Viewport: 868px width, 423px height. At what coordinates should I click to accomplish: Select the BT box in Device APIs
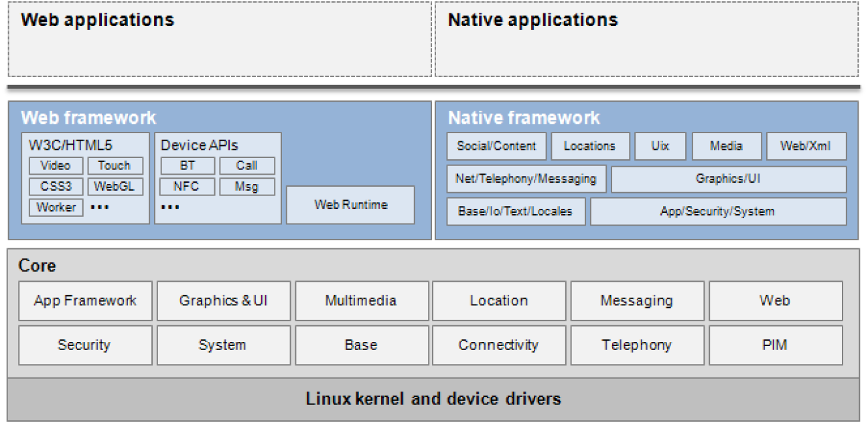pos(187,166)
